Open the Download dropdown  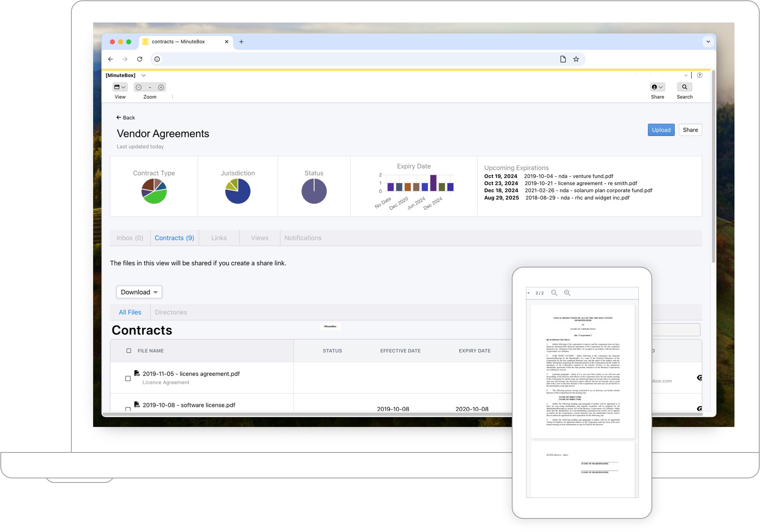pyautogui.click(x=139, y=292)
